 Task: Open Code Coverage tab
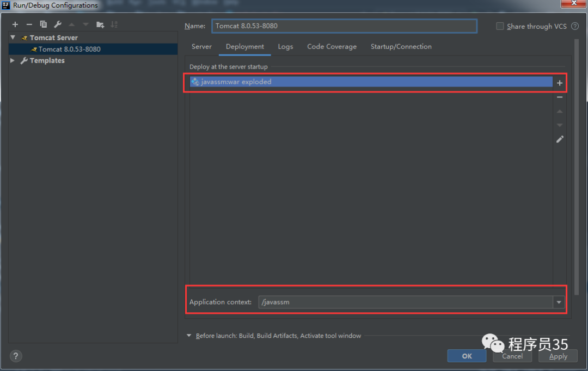332,46
